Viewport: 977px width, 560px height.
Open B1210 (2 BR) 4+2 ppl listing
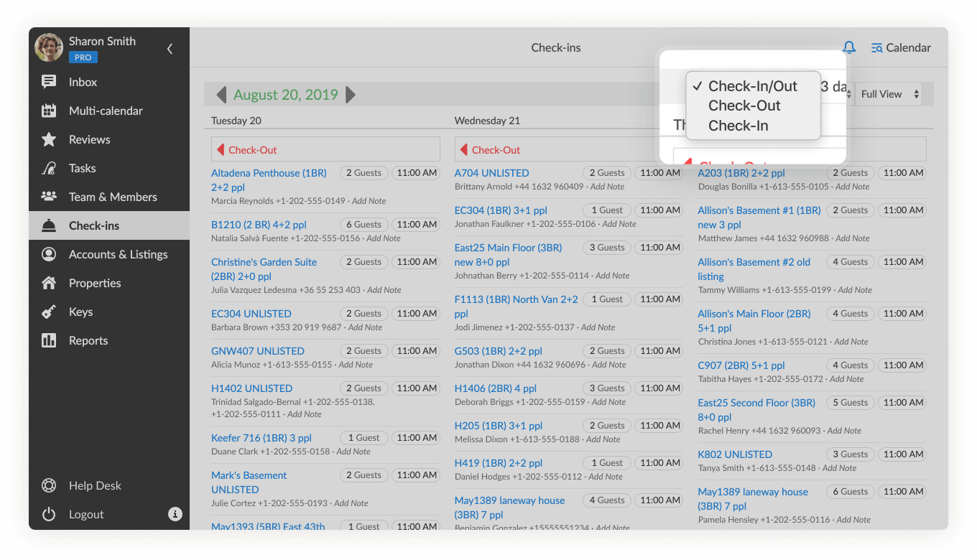259,225
